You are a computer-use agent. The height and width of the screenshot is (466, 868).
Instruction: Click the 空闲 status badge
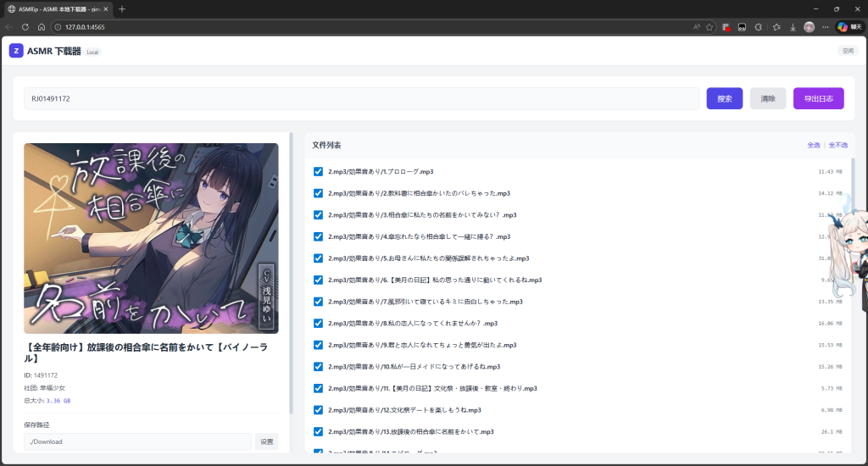click(x=848, y=51)
